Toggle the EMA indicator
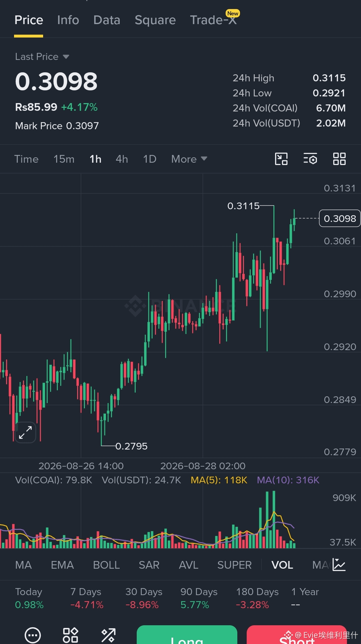361x644 pixels. tap(62, 565)
